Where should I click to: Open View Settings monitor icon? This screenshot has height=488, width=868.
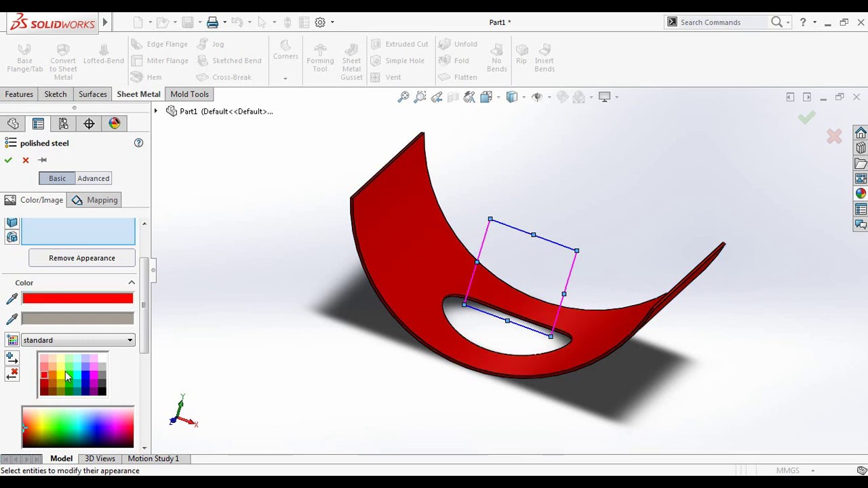604,97
